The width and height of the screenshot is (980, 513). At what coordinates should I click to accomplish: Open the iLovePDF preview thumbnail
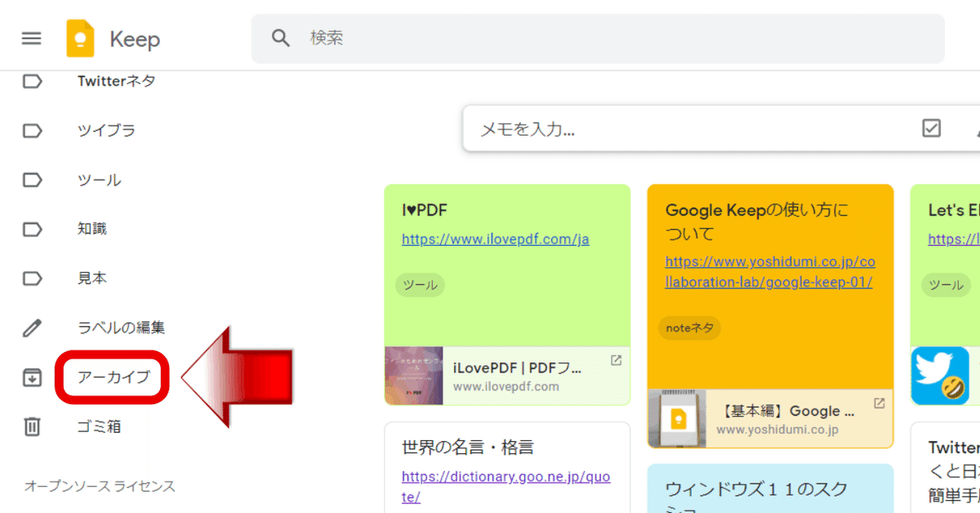[414, 376]
